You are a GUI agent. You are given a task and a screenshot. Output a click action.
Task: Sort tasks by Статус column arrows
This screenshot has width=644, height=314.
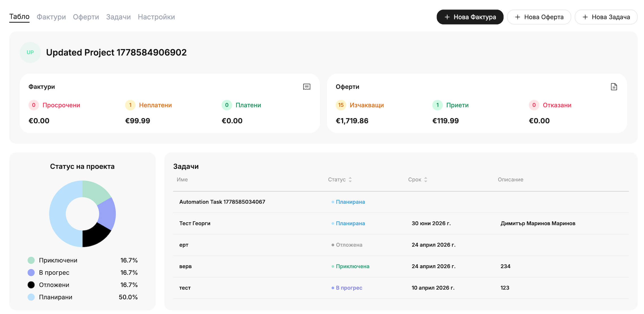click(350, 180)
